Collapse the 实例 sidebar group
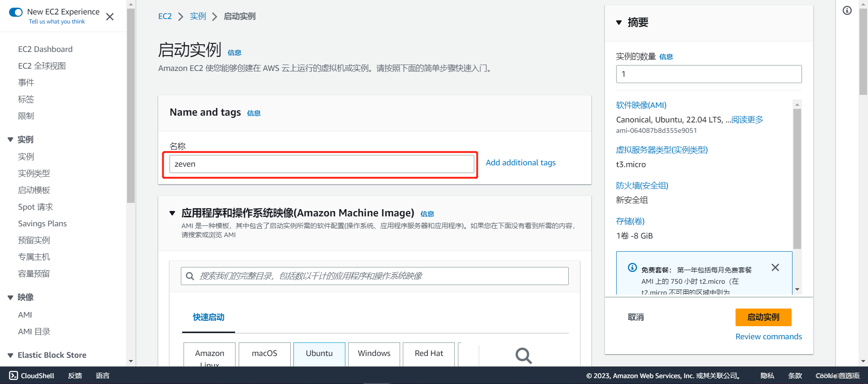868x384 pixels. pos(10,140)
